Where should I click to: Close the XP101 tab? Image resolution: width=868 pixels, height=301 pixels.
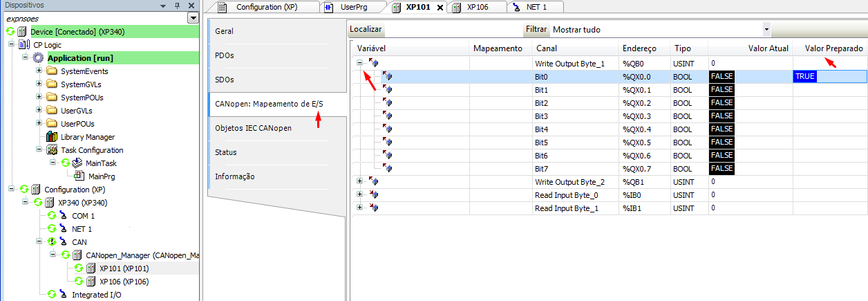[440, 8]
